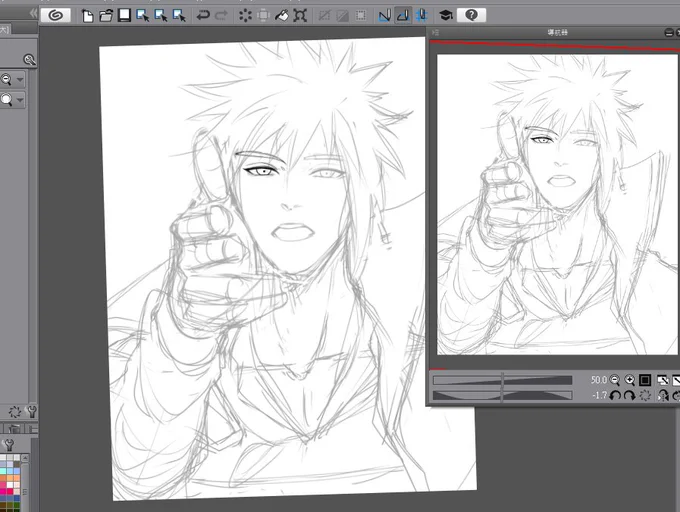
Task: Open a file with folder icon
Action: 106,16
